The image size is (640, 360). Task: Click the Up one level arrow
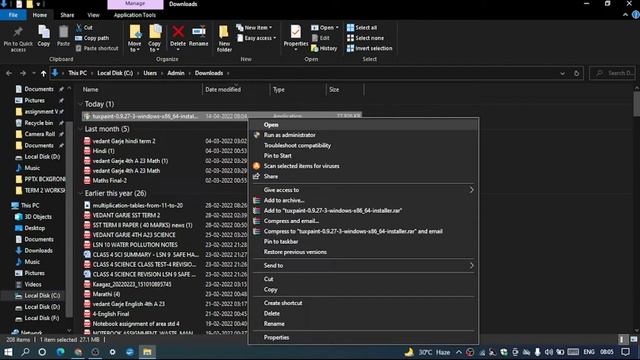(44, 73)
